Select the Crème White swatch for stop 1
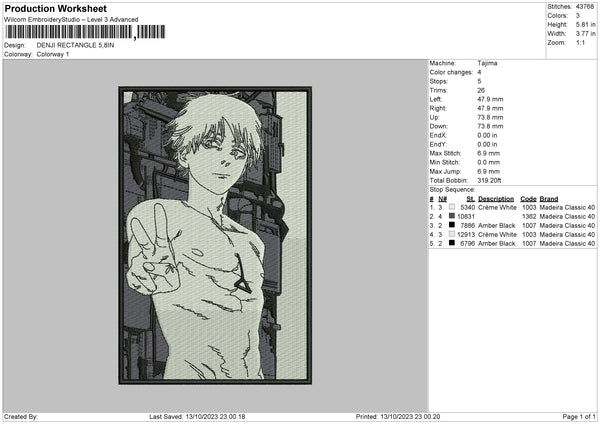The width and height of the screenshot is (600, 424). 452,207
